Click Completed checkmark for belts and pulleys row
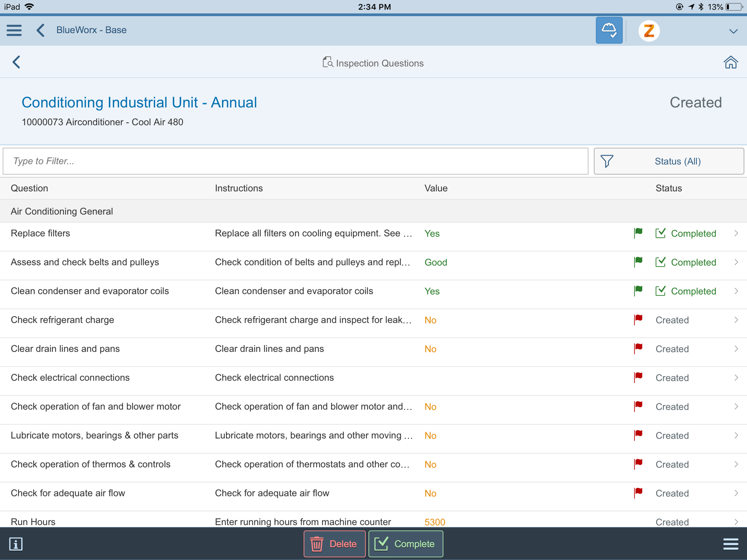The width and height of the screenshot is (747, 560). click(x=660, y=262)
